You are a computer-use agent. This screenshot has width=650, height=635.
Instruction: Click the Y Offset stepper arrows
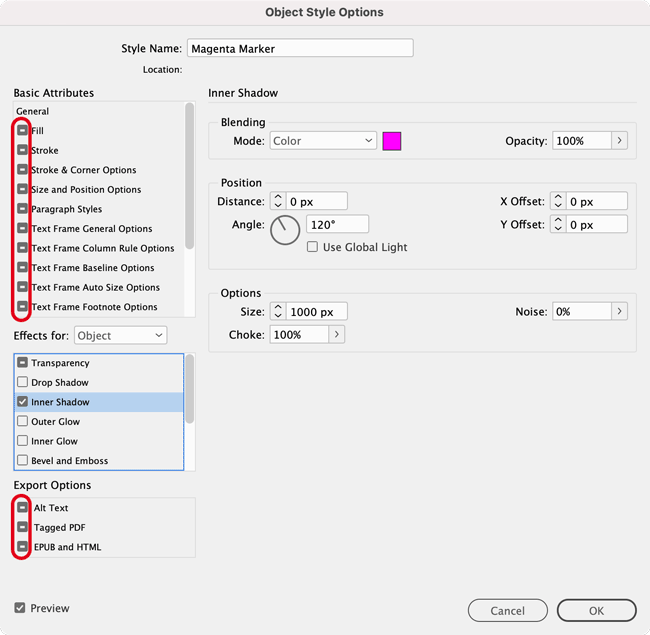point(558,224)
